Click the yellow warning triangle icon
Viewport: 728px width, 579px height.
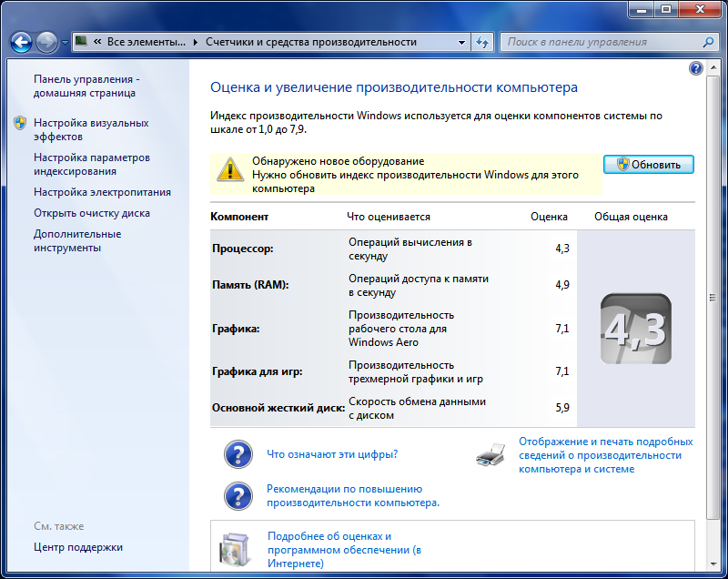230,169
